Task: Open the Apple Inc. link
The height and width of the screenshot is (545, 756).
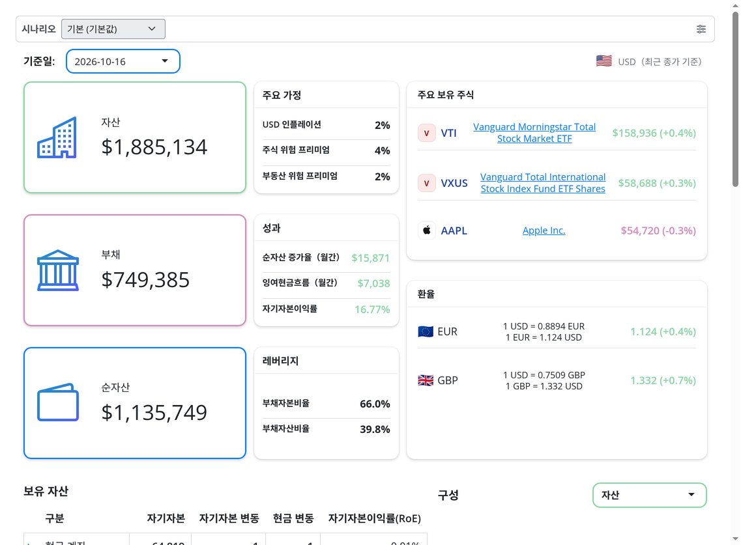Action: [x=544, y=231]
